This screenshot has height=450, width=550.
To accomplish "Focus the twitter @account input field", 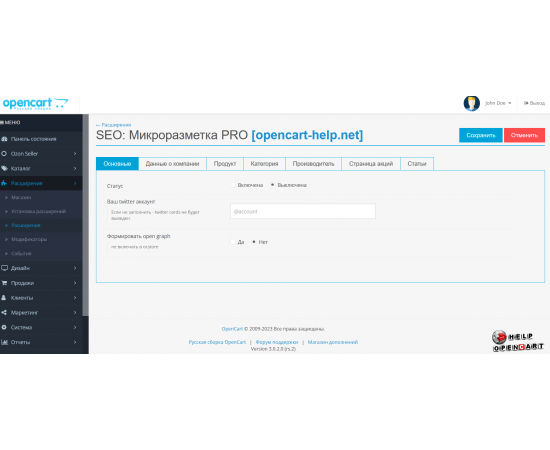I will [x=303, y=211].
